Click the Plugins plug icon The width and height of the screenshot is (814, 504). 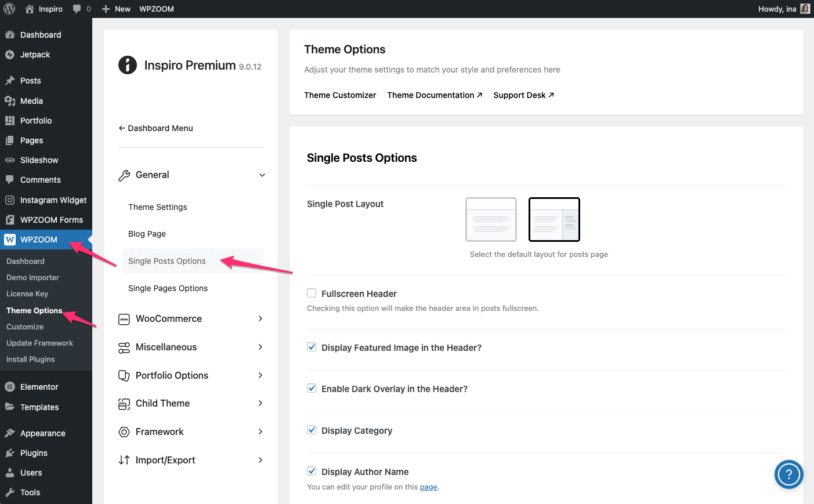click(x=10, y=453)
